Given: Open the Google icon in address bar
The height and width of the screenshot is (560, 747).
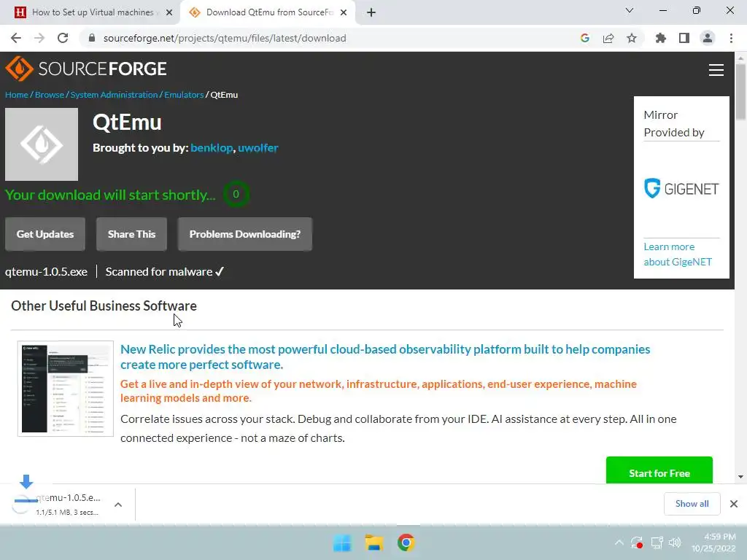Looking at the screenshot, I should [585, 38].
